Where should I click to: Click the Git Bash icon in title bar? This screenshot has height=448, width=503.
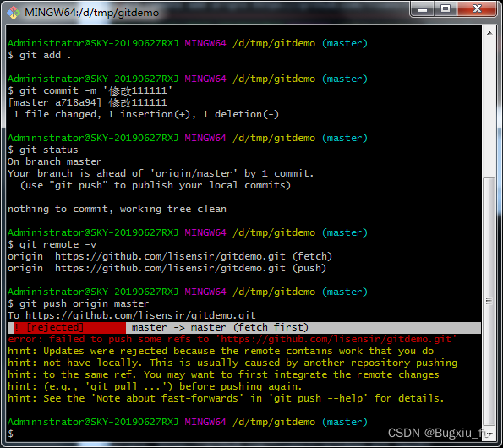pyautogui.click(x=14, y=13)
